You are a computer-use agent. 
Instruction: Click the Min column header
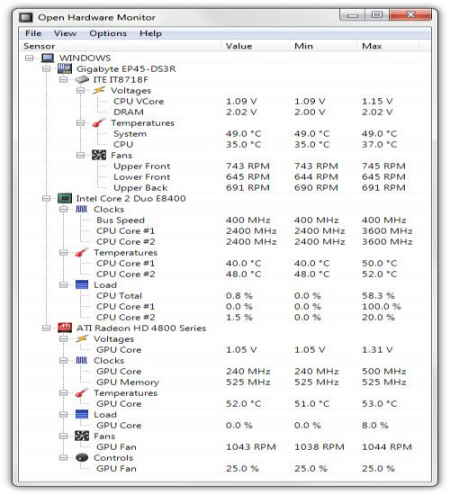[x=323, y=46]
